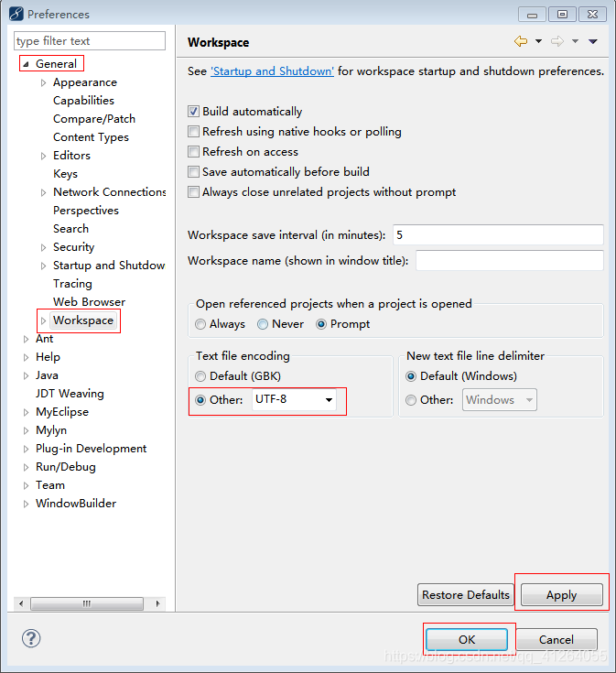The image size is (616, 673).
Task: Click the type filter text field
Action: (x=89, y=41)
